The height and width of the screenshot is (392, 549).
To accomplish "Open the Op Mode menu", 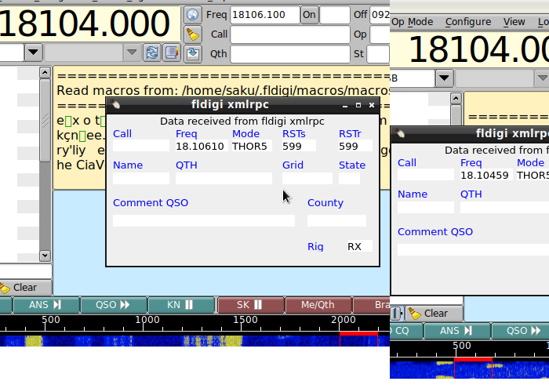I will tap(412, 22).
